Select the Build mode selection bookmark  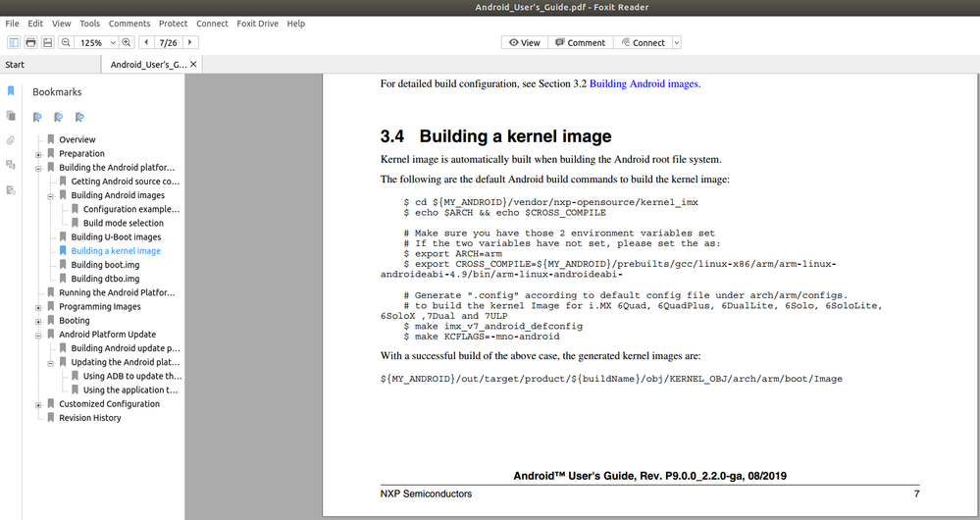tap(124, 223)
